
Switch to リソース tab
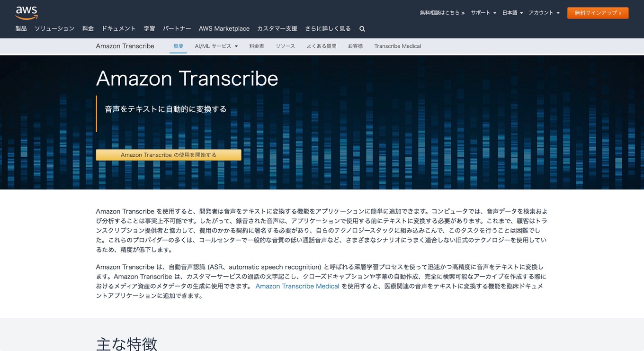(x=285, y=46)
